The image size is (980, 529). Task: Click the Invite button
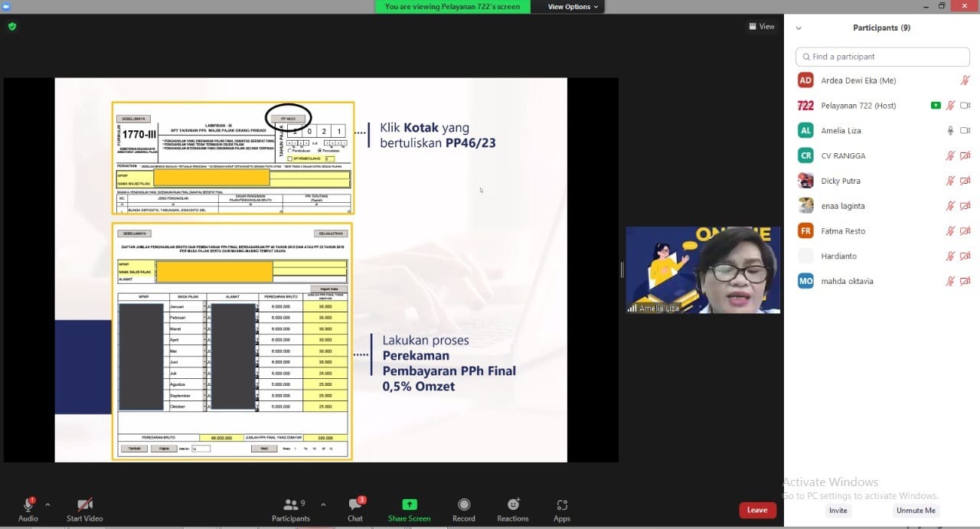tap(838, 511)
